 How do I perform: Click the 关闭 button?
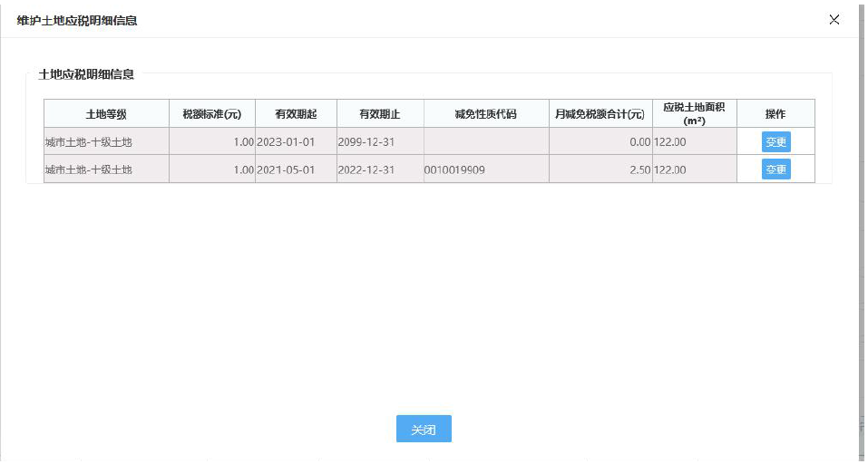(x=424, y=429)
